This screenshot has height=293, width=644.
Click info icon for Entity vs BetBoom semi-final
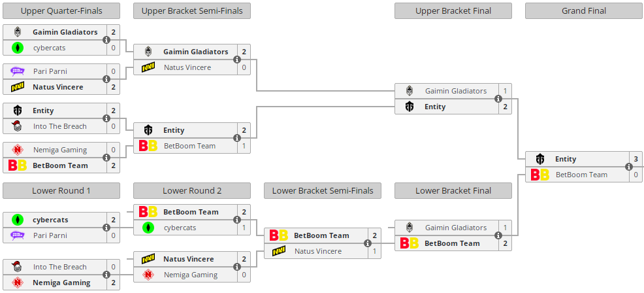click(x=237, y=138)
